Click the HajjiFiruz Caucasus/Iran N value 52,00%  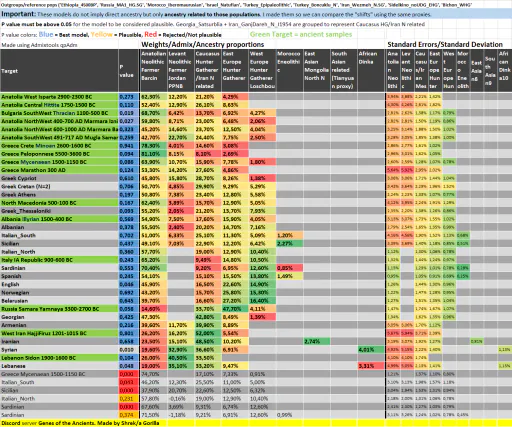pyautogui.click(x=208, y=333)
